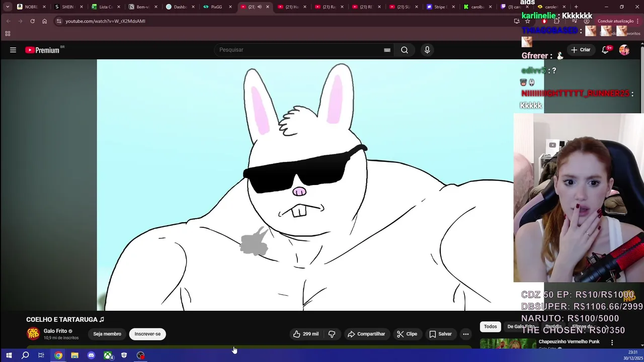Open the Galo Frito channel avatar
The image size is (644, 362).
pyautogui.click(x=33, y=333)
